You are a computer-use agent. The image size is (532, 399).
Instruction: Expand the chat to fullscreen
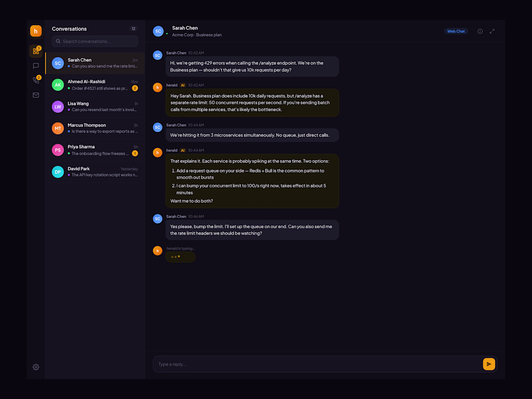pos(492,31)
